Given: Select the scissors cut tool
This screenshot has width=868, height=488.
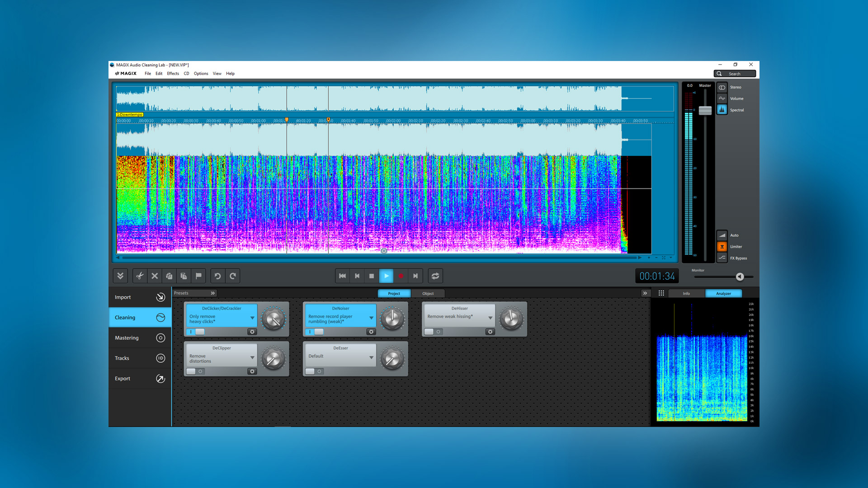Looking at the screenshot, I should [x=140, y=276].
